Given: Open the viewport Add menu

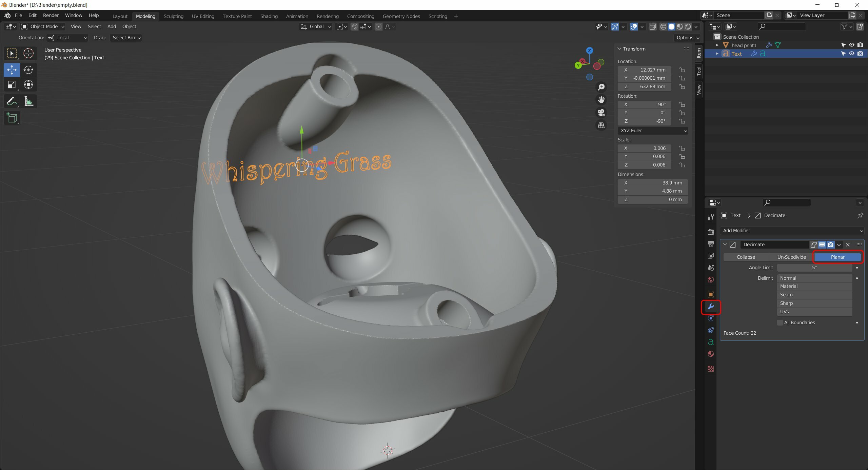Looking at the screenshot, I should click(112, 26).
